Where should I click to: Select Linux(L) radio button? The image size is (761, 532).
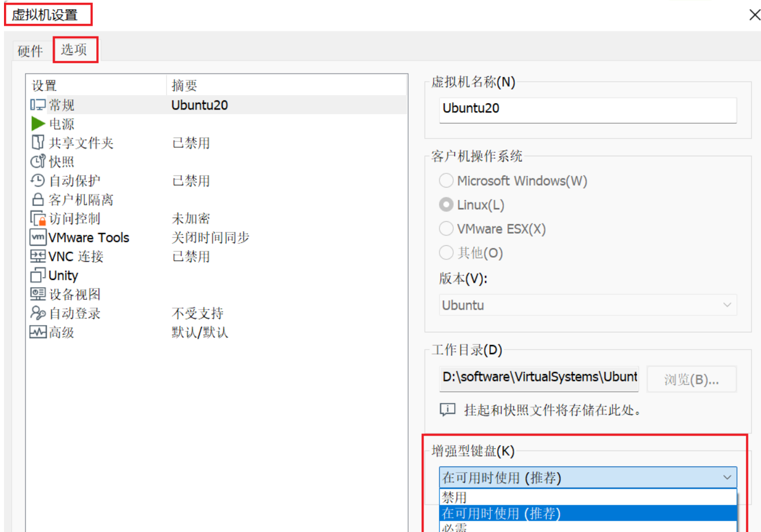[x=446, y=205]
